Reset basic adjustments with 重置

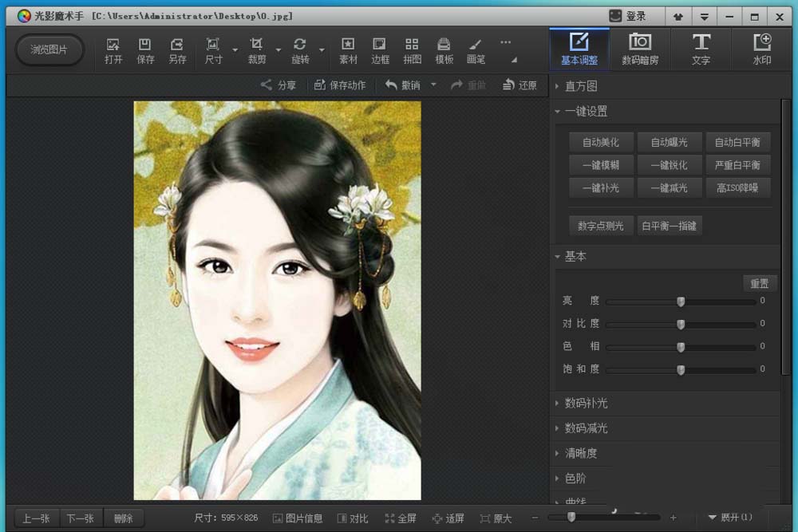(x=760, y=284)
